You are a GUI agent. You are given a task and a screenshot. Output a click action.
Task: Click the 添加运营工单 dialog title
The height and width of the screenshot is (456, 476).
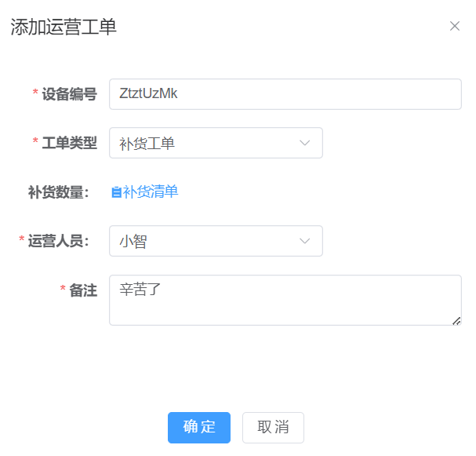click(64, 27)
